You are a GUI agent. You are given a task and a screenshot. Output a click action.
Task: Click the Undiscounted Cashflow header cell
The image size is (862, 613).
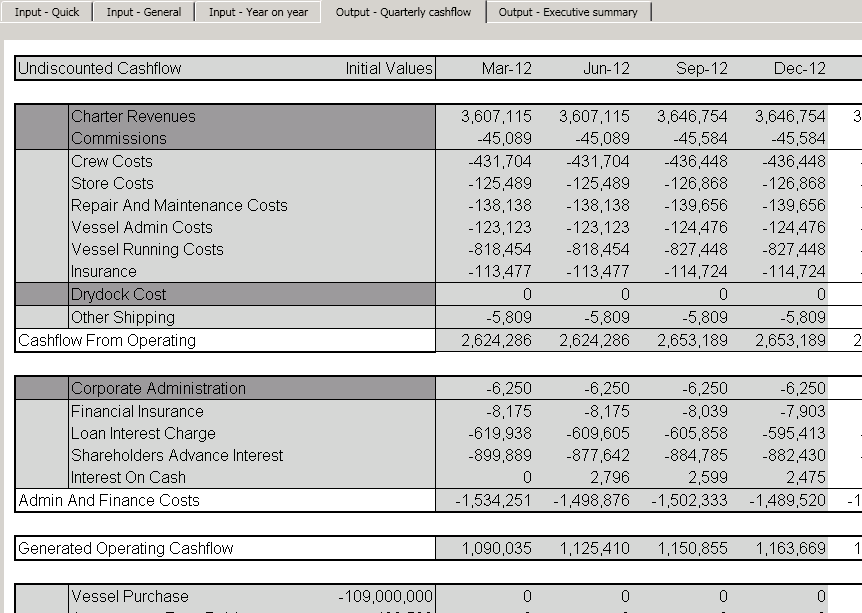coord(100,69)
